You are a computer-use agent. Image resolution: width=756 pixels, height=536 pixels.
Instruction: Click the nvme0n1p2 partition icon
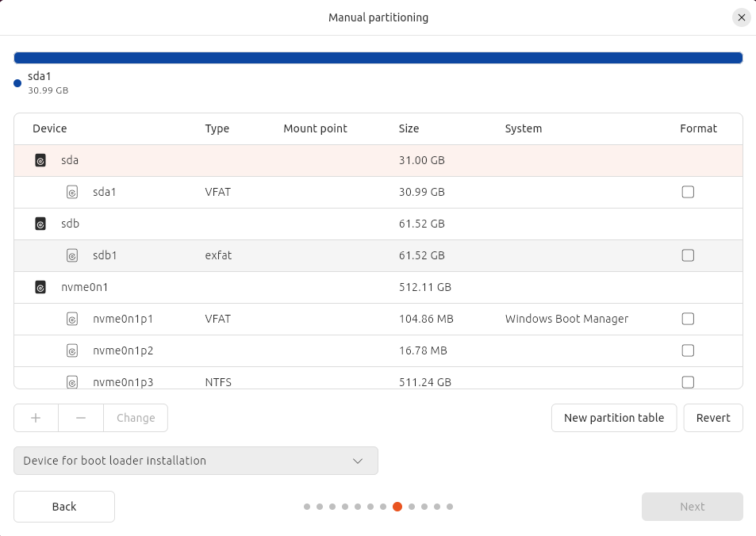(72, 350)
